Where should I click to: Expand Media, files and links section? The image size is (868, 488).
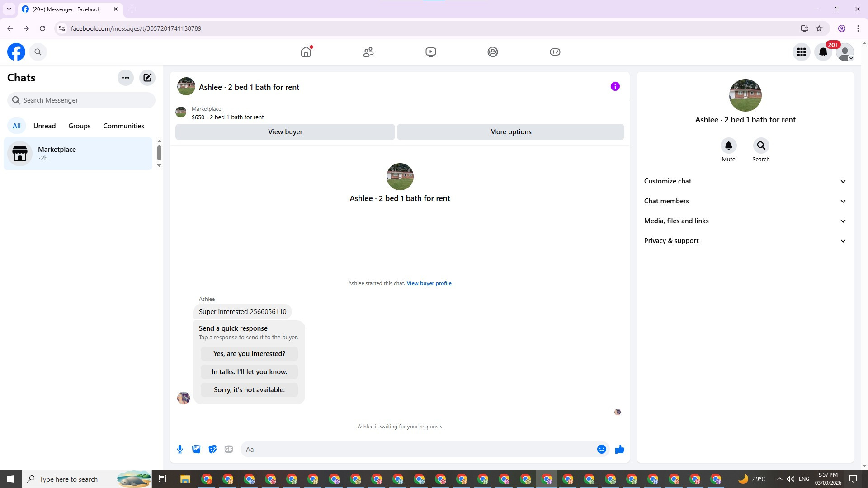[x=745, y=221]
